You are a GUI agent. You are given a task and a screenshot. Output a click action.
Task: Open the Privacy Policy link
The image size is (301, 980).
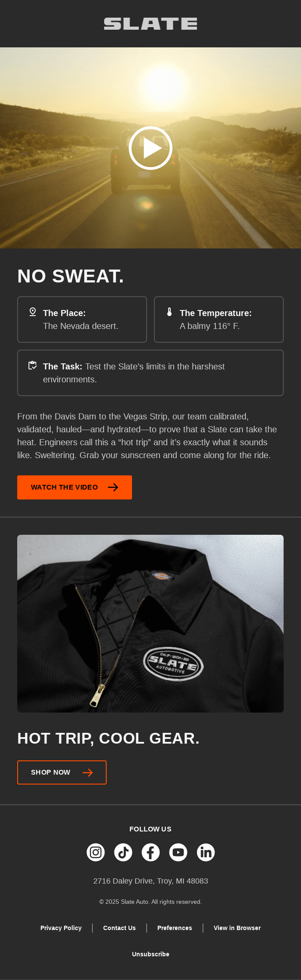coord(61,928)
